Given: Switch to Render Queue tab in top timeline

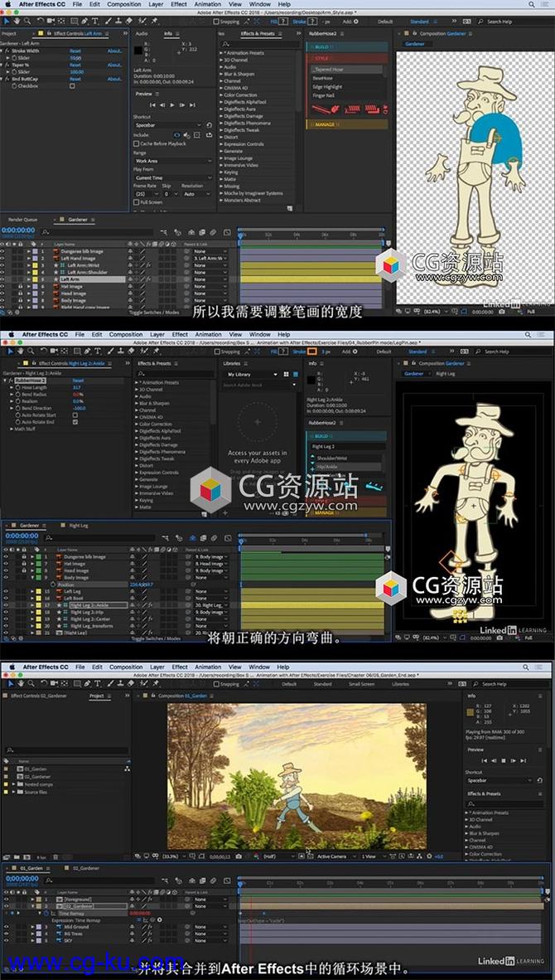Looking at the screenshot, I should click(x=22, y=220).
